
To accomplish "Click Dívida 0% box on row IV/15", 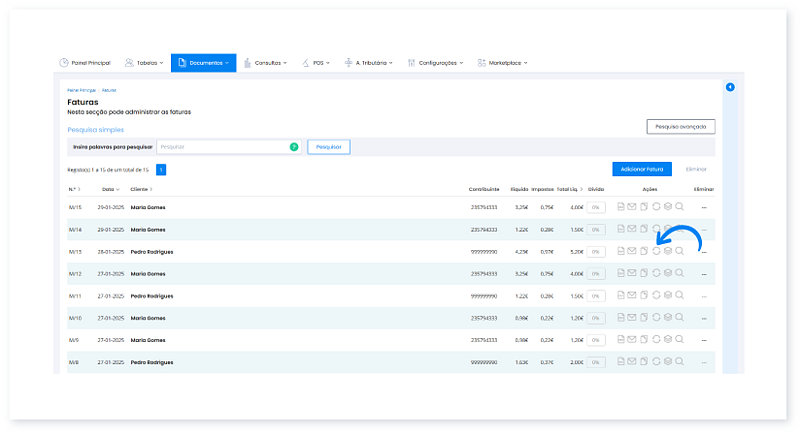I will tap(596, 207).
